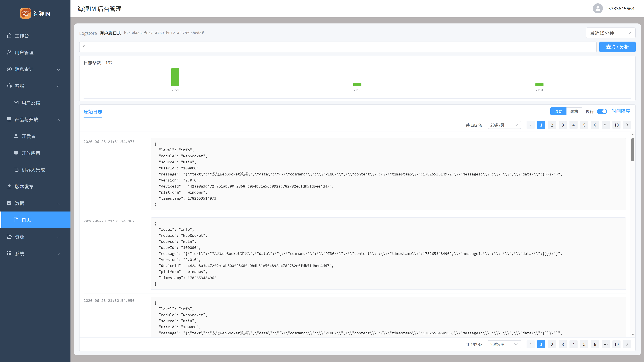Viewport: 644px width, 362px height.
Task: Click the 海狸IM logo icon
Action: pos(26,13)
